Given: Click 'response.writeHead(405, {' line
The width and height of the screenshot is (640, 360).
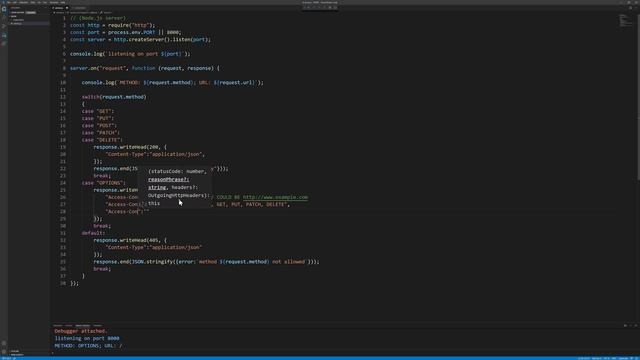Looking at the screenshot, I should point(130,240).
